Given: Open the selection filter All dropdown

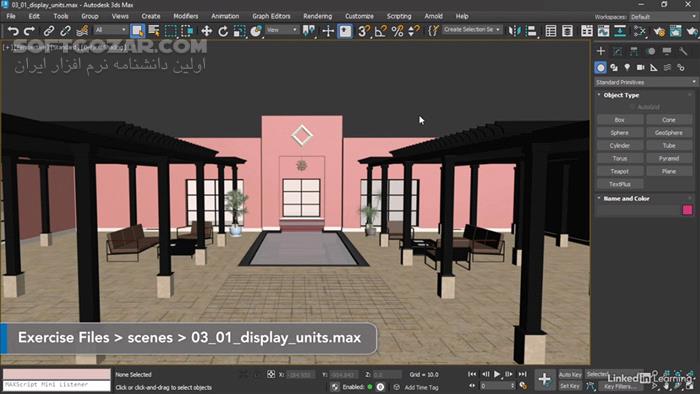Looking at the screenshot, I should point(110,30).
